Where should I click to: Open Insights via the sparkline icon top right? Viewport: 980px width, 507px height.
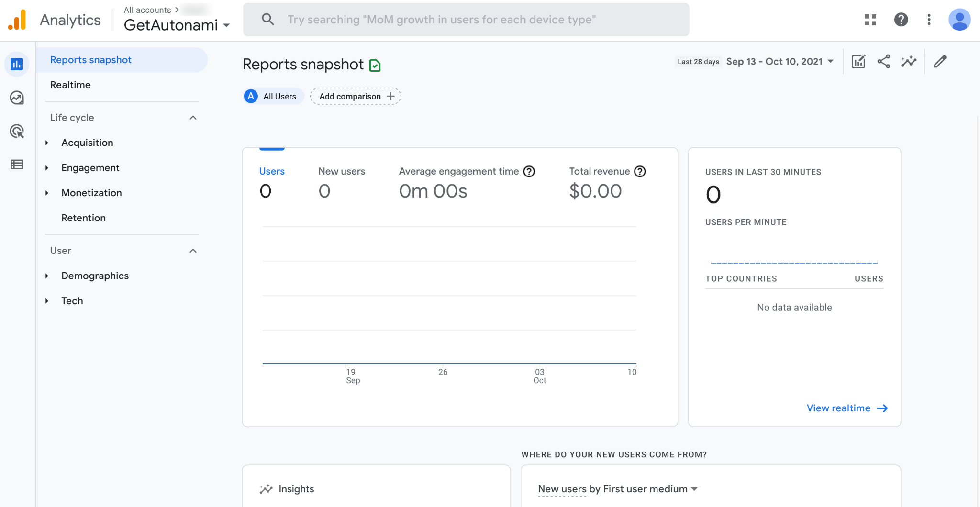[x=908, y=61]
